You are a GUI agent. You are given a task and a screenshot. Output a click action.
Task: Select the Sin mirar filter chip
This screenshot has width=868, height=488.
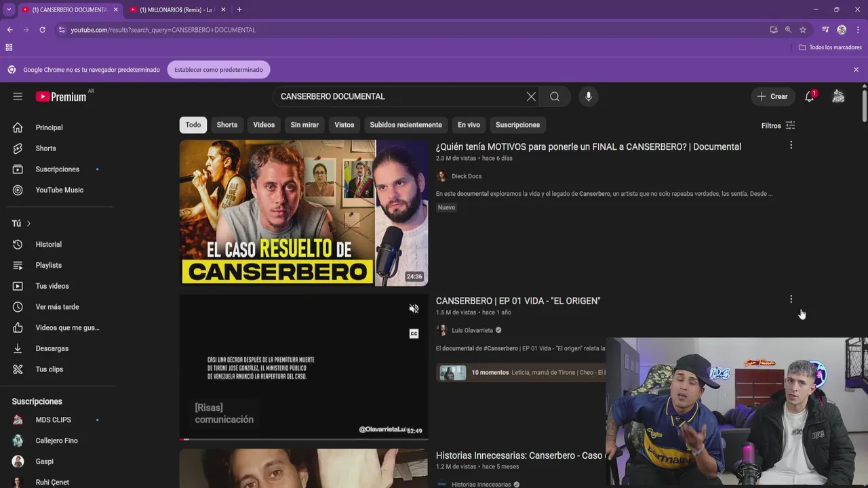click(304, 125)
